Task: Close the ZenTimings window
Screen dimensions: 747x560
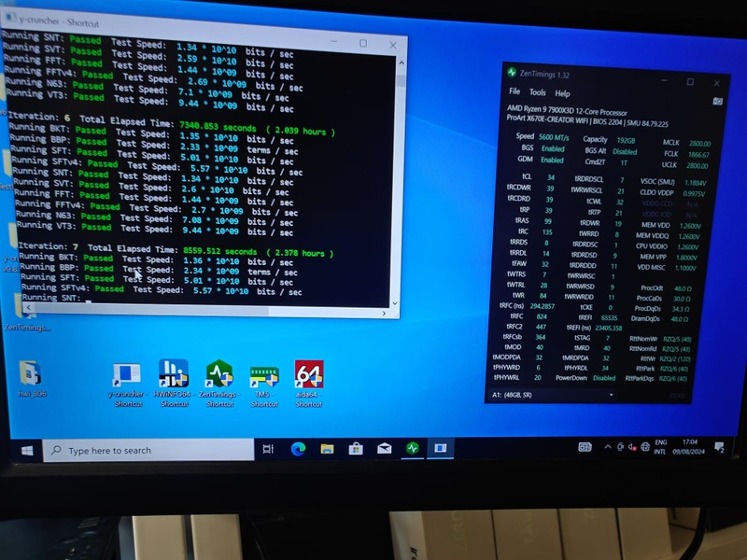Action: (x=716, y=83)
